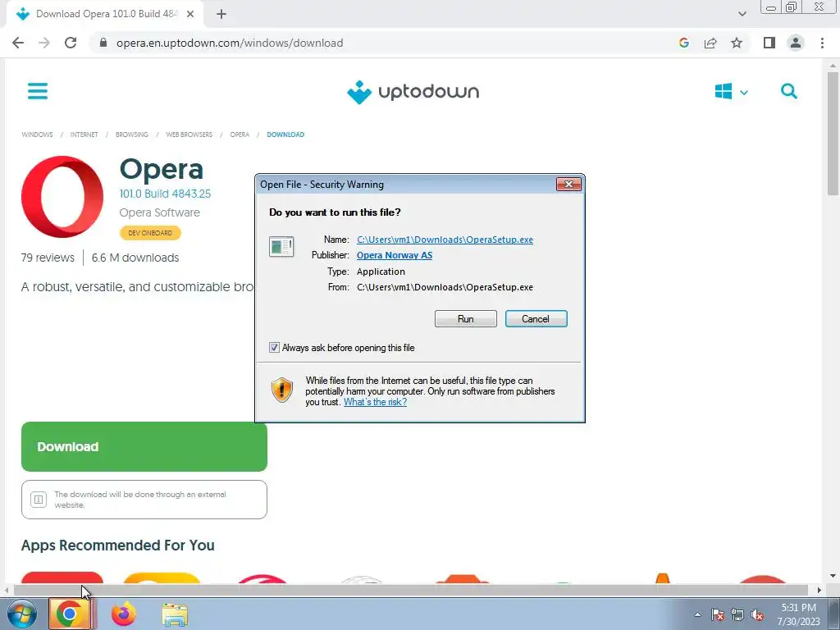
Task: Go to INTERNET breadcrumb
Action: pos(84,135)
